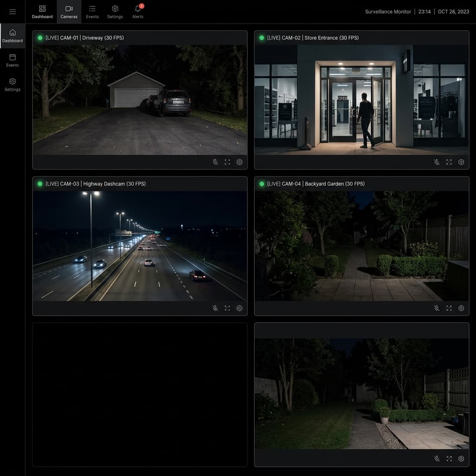The image size is (476, 476).
Task: Open Alerts with notification badge
Action: coord(138,12)
